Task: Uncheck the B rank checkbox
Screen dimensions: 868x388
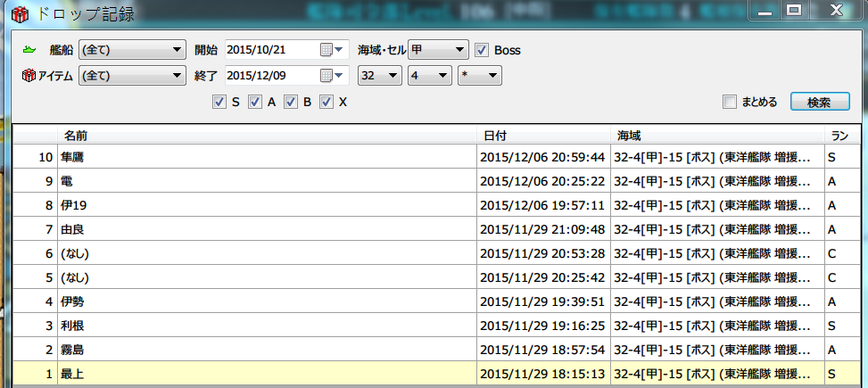Action: 291,102
